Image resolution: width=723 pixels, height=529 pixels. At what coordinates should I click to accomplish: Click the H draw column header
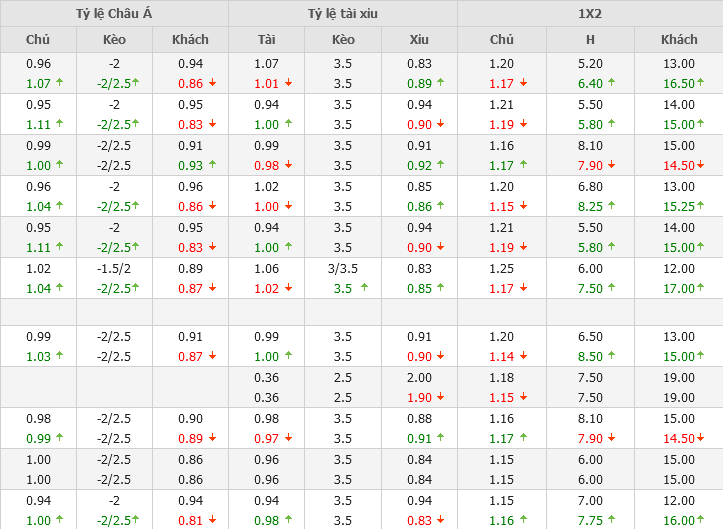[590, 40]
